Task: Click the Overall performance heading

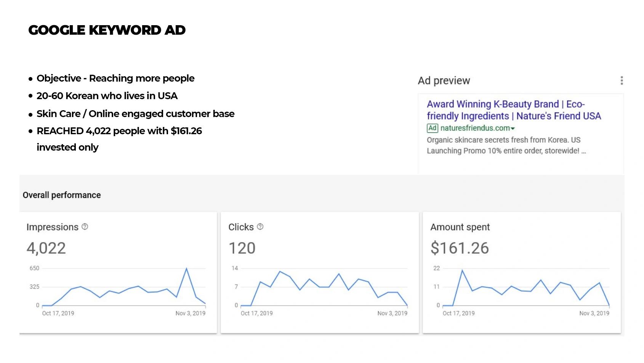Action: point(62,195)
